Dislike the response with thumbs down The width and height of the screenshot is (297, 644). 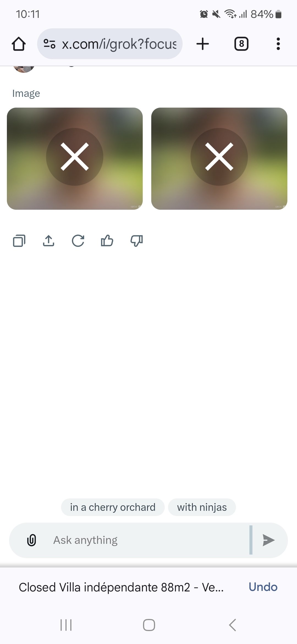point(136,241)
